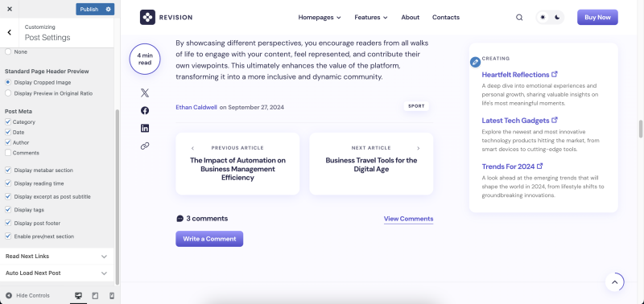Viewport: 644px width, 304px height.
Task: Share the post via Facebook icon
Action: [x=145, y=110]
